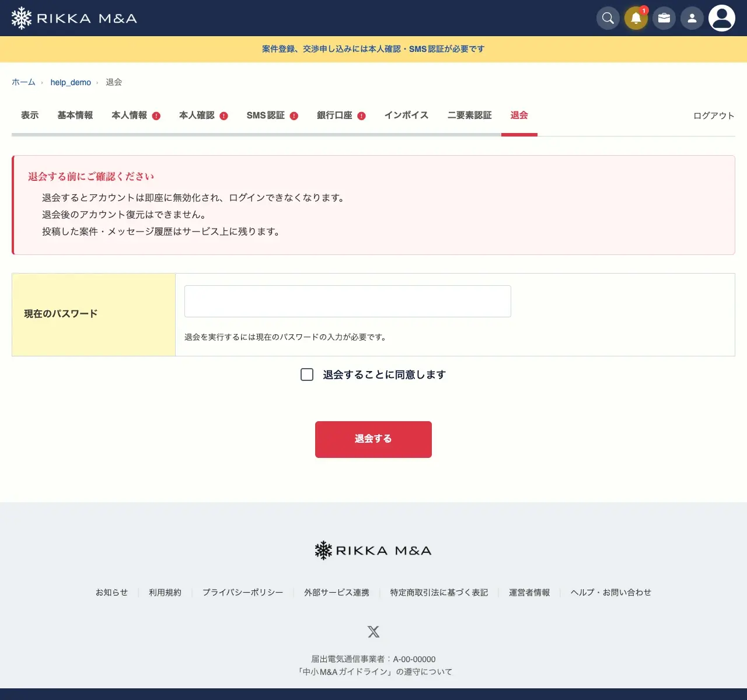Open プライバシーポリシー footer link
747x700 pixels.
point(243,592)
